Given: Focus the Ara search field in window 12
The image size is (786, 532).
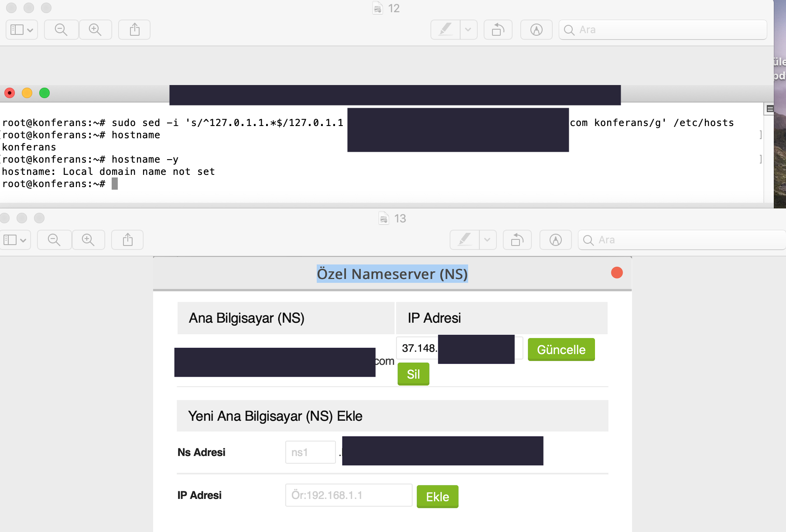Looking at the screenshot, I should tap(663, 30).
